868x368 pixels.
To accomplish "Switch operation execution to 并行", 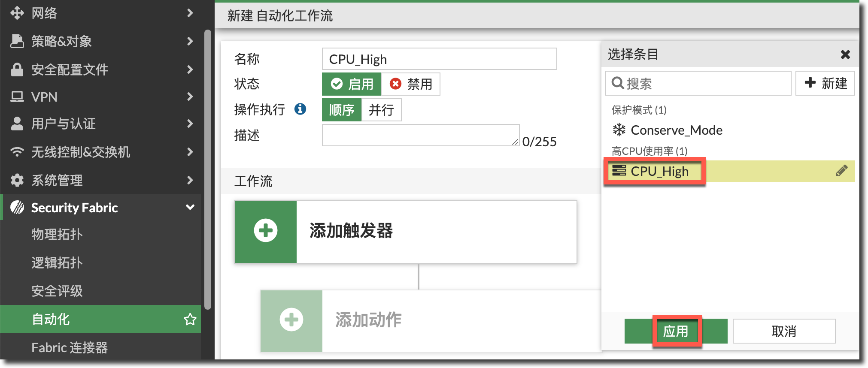I will click(x=381, y=110).
